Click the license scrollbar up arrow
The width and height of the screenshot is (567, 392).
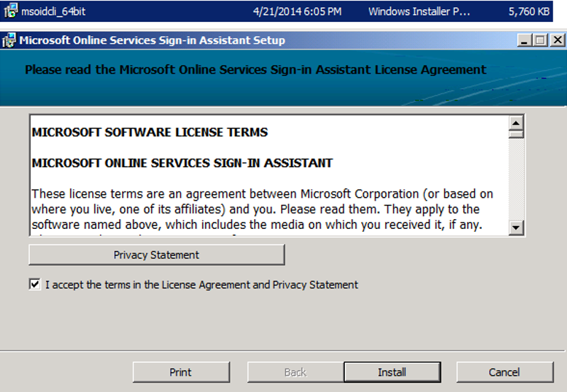516,121
